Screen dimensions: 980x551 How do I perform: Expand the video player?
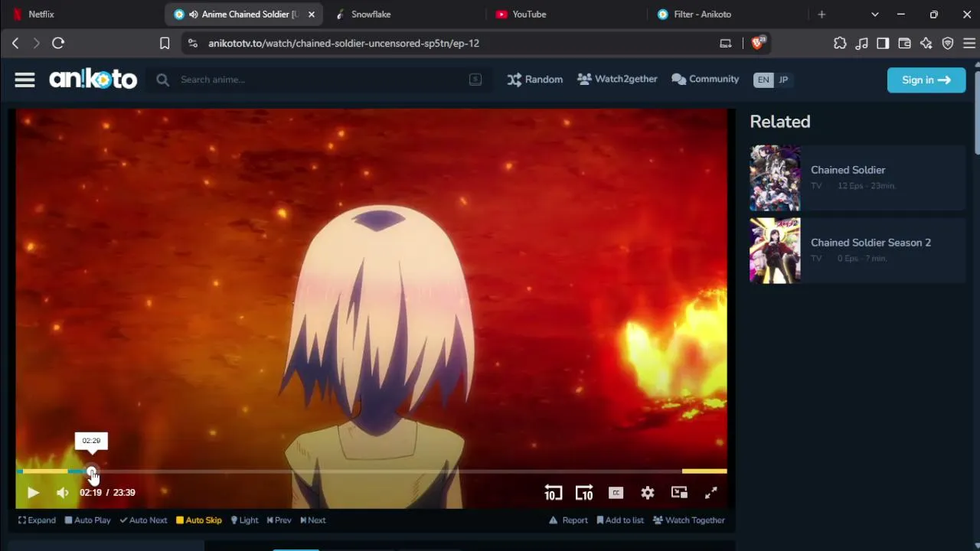(x=37, y=520)
